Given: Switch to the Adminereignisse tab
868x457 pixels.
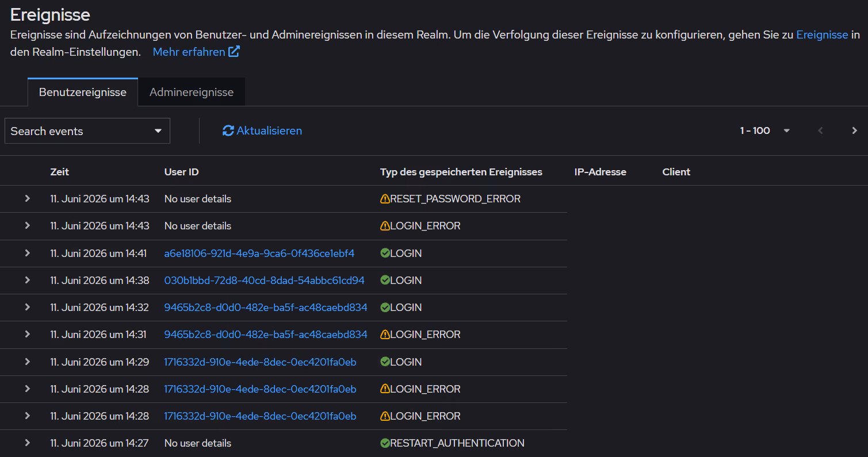Looking at the screenshot, I should [192, 92].
